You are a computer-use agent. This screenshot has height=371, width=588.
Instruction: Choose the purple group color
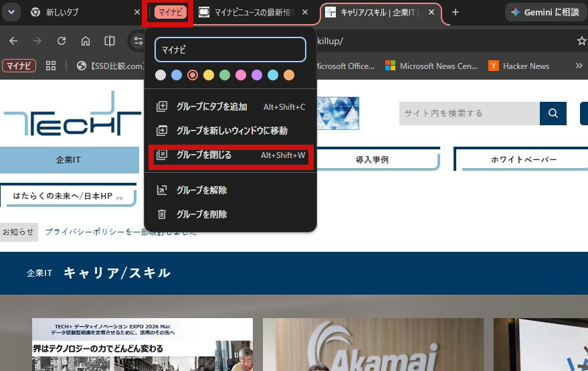(257, 75)
